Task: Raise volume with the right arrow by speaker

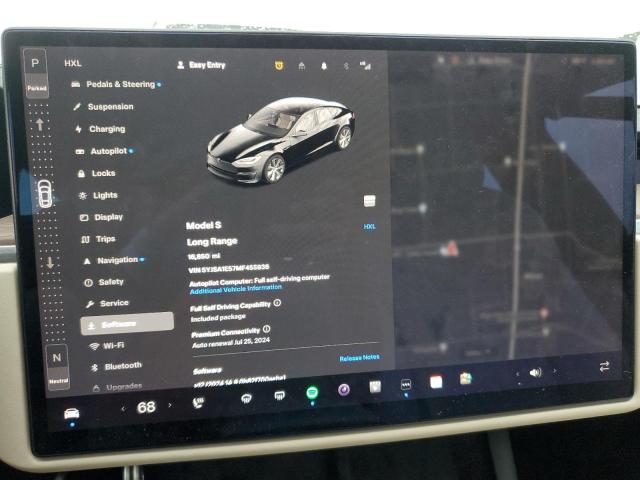Action: click(554, 371)
